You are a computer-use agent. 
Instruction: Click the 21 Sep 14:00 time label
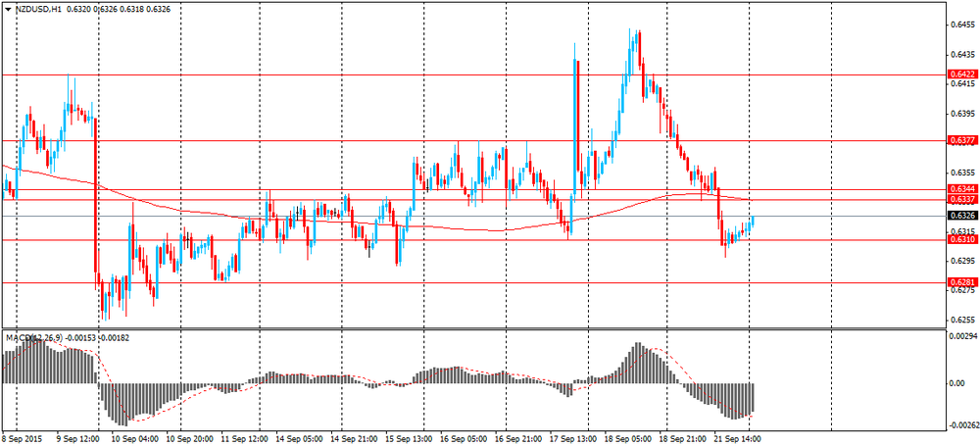click(738, 439)
